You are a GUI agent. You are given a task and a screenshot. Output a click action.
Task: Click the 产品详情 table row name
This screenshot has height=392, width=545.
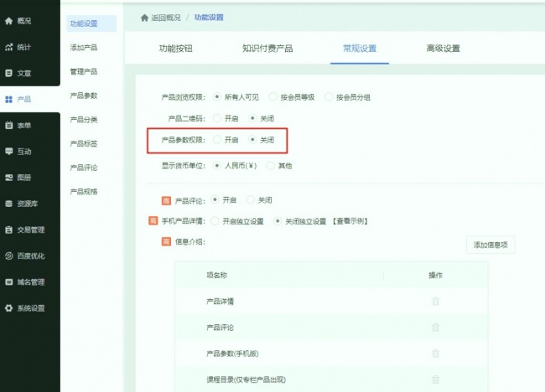coord(220,302)
